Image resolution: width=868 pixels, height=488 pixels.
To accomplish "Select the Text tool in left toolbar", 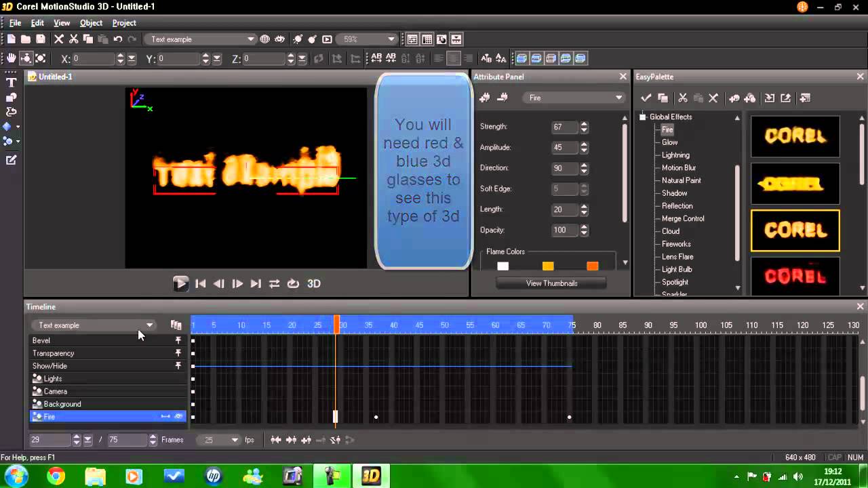I will tap(11, 83).
